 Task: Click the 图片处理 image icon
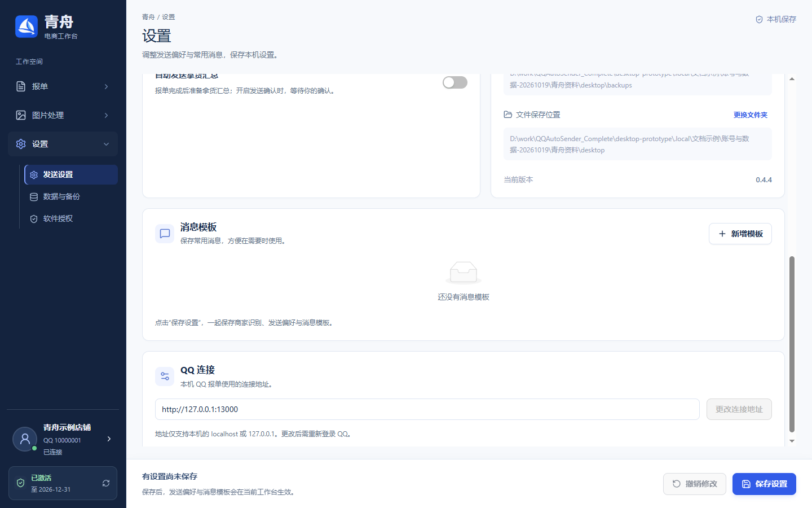point(21,115)
